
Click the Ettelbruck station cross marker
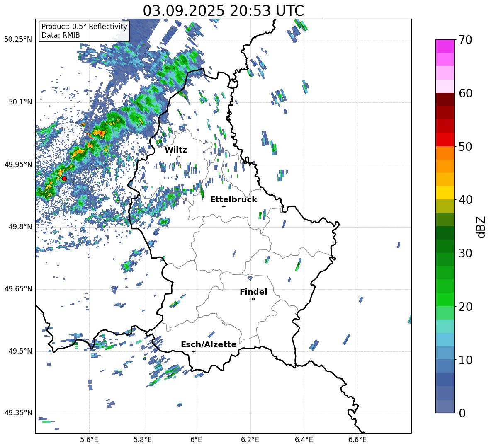tap(224, 206)
